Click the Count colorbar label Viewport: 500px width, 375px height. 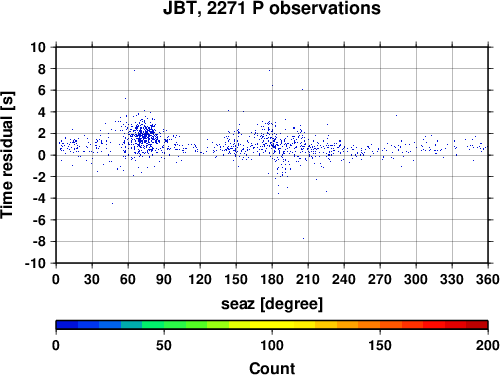(272, 369)
